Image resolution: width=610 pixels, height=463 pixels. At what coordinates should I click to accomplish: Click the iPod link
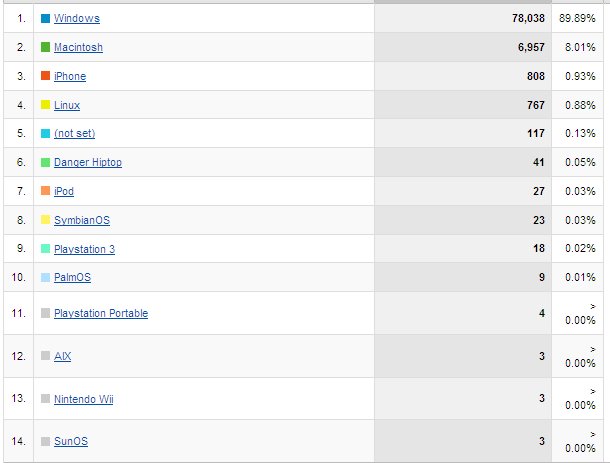(x=64, y=191)
